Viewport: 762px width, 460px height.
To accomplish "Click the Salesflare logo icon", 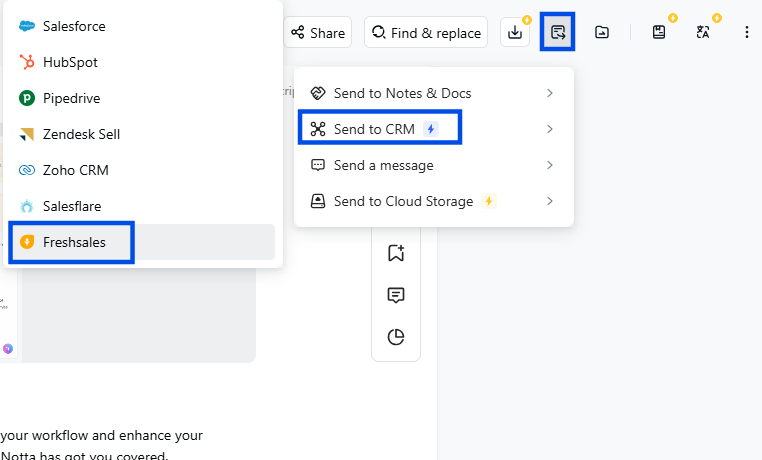I will click(x=27, y=206).
